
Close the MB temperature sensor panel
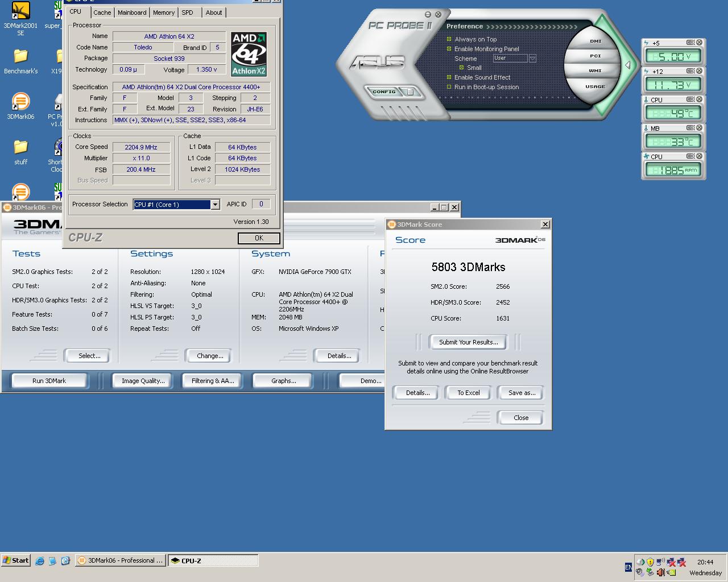click(699, 128)
